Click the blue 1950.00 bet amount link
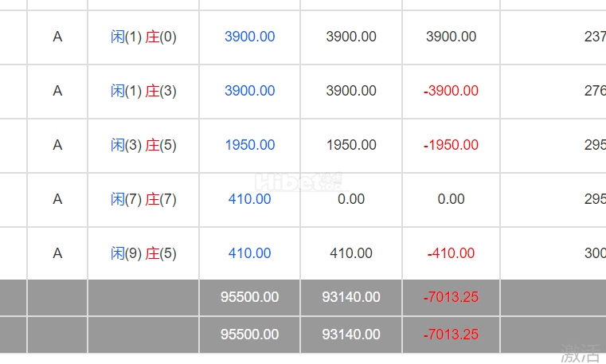This screenshot has height=364, width=606. (x=249, y=145)
